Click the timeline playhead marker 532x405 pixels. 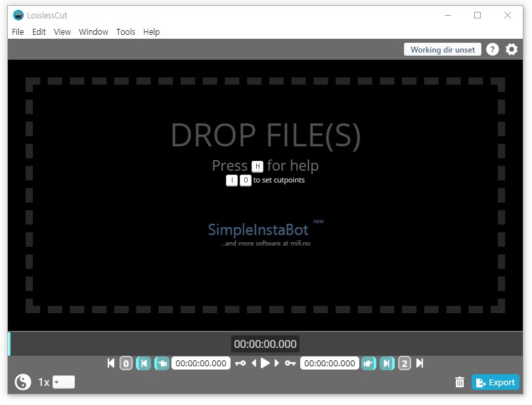coord(9,344)
